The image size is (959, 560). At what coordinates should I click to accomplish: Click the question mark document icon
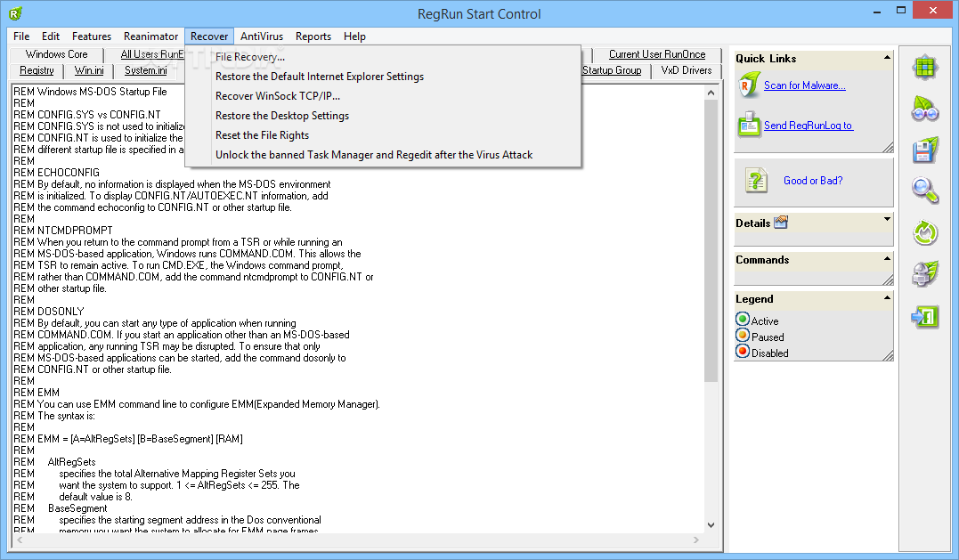point(757,181)
